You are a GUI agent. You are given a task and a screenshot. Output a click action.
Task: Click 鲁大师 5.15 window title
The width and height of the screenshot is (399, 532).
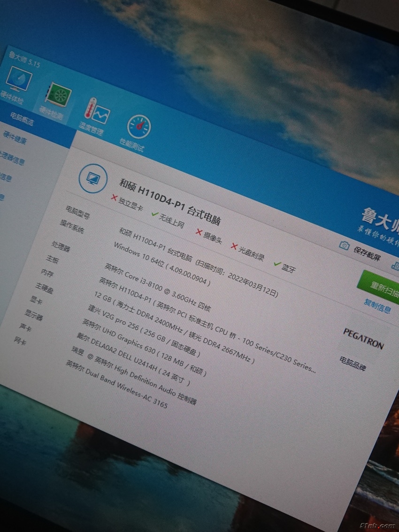point(24,59)
